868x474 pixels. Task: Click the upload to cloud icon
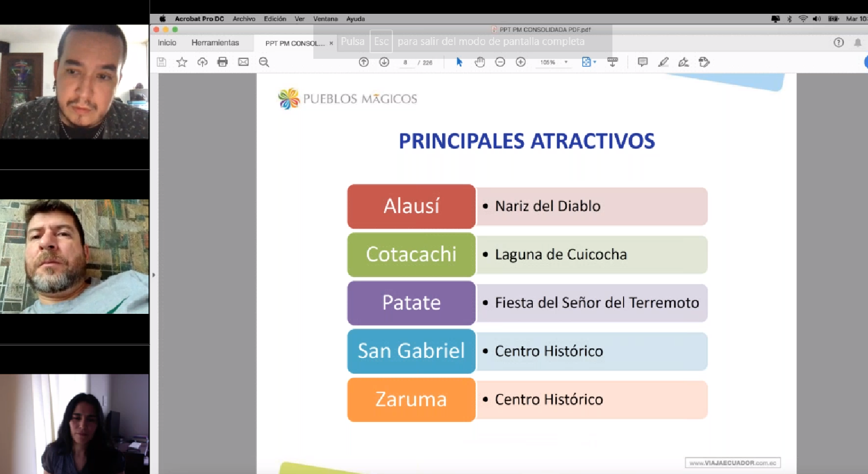(x=202, y=62)
